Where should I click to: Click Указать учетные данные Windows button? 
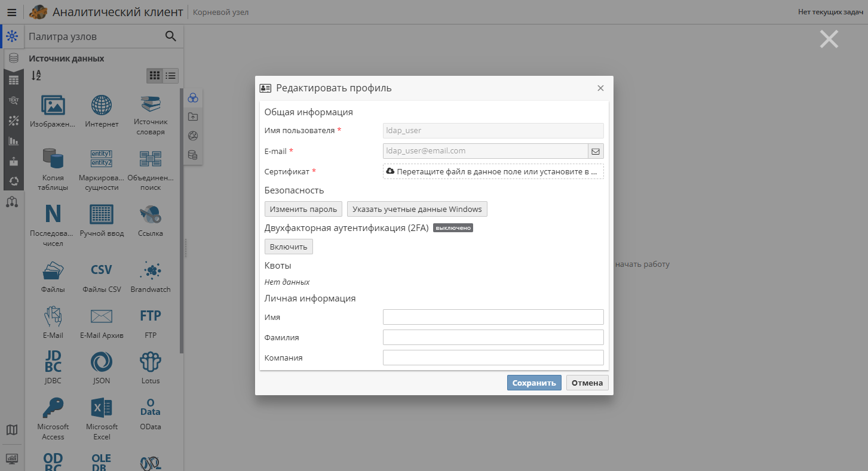pyautogui.click(x=417, y=209)
